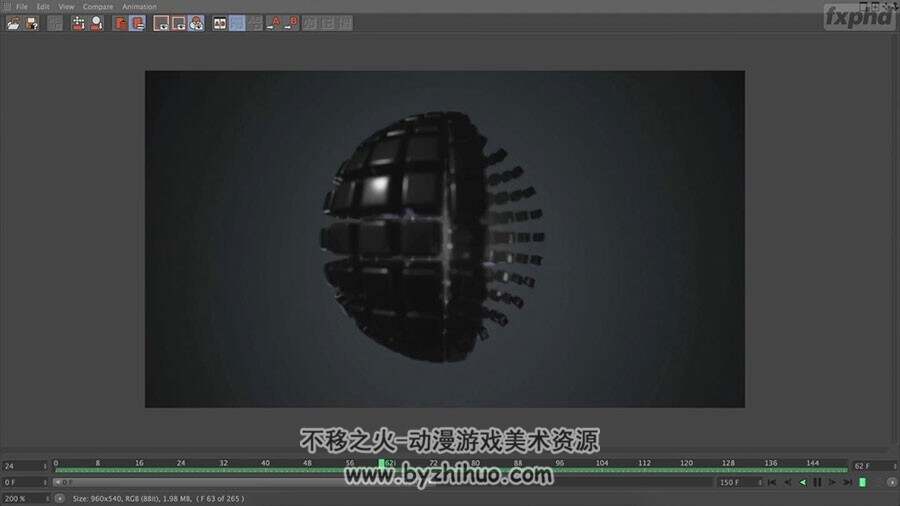Click the last greyed-out toolbar icon

click(x=345, y=23)
